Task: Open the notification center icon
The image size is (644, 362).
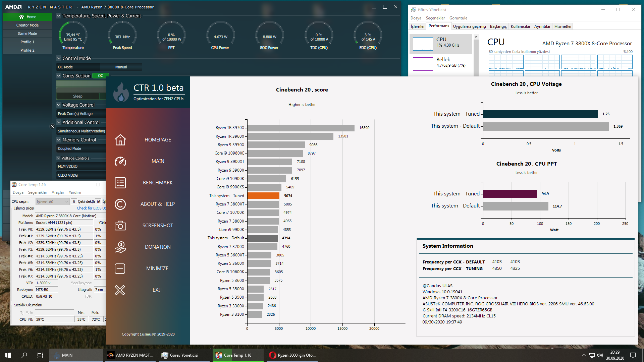Action: [633, 355]
